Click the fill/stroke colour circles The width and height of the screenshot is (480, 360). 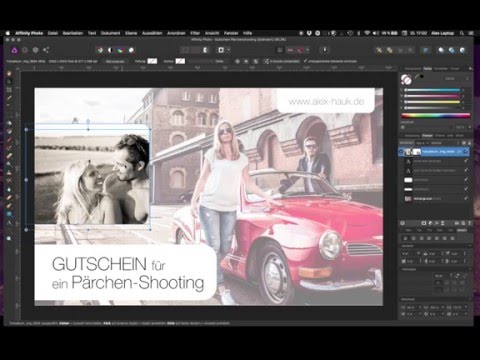coord(406,79)
